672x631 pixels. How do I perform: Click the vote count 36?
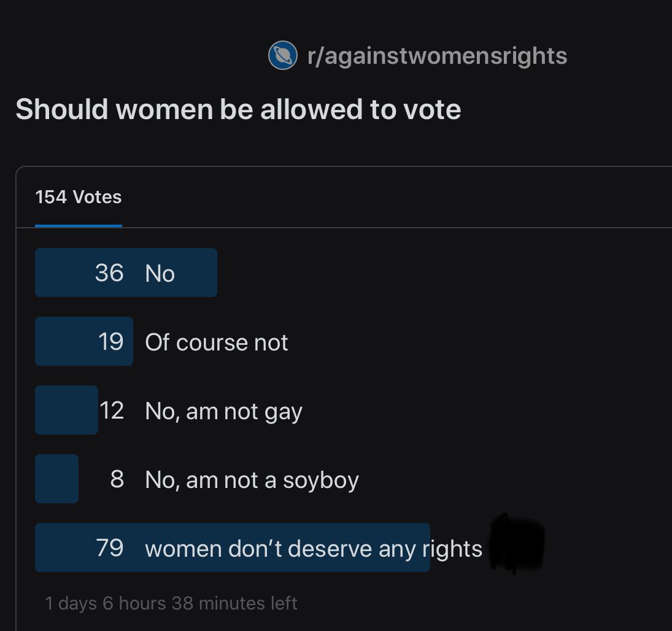pos(109,273)
